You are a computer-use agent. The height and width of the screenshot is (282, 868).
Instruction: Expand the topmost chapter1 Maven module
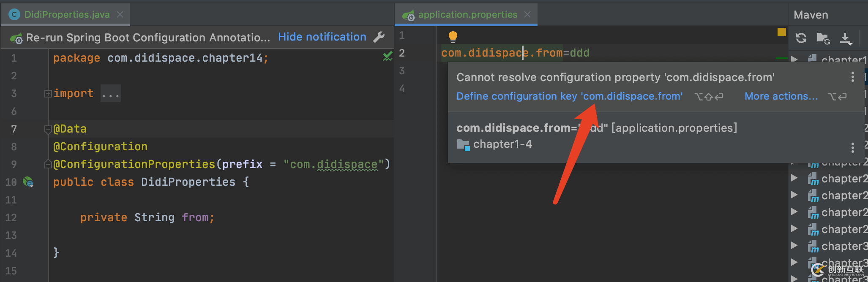[x=794, y=59]
